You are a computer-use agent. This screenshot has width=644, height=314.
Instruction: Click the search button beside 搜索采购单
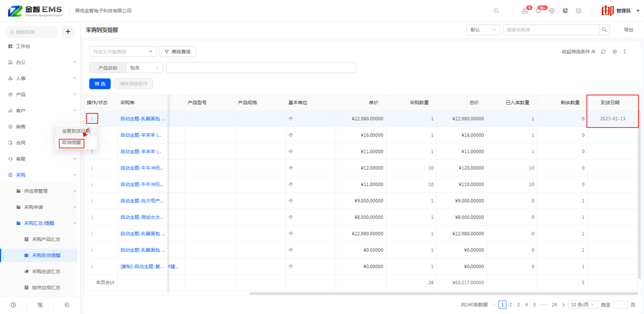(x=605, y=30)
